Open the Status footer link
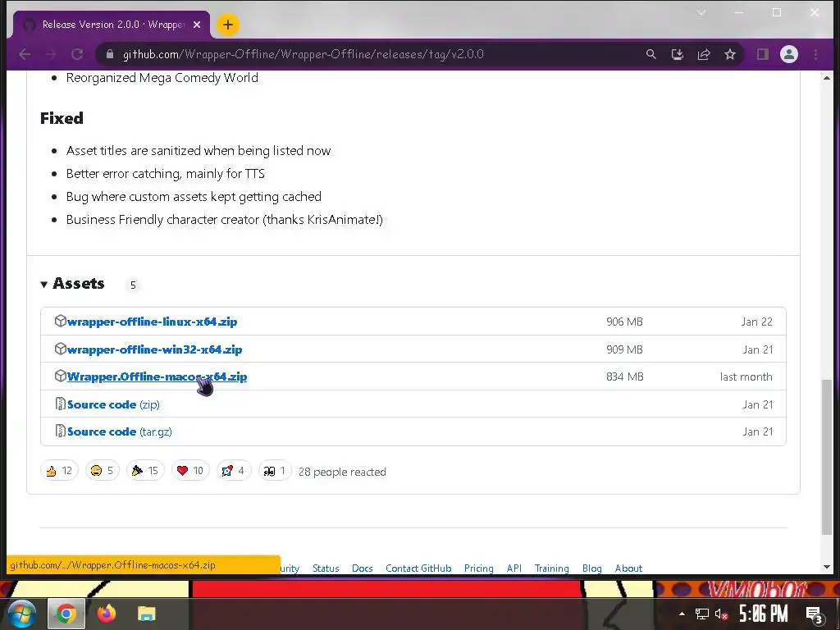The width and height of the screenshot is (840, 630). (326, 568)
